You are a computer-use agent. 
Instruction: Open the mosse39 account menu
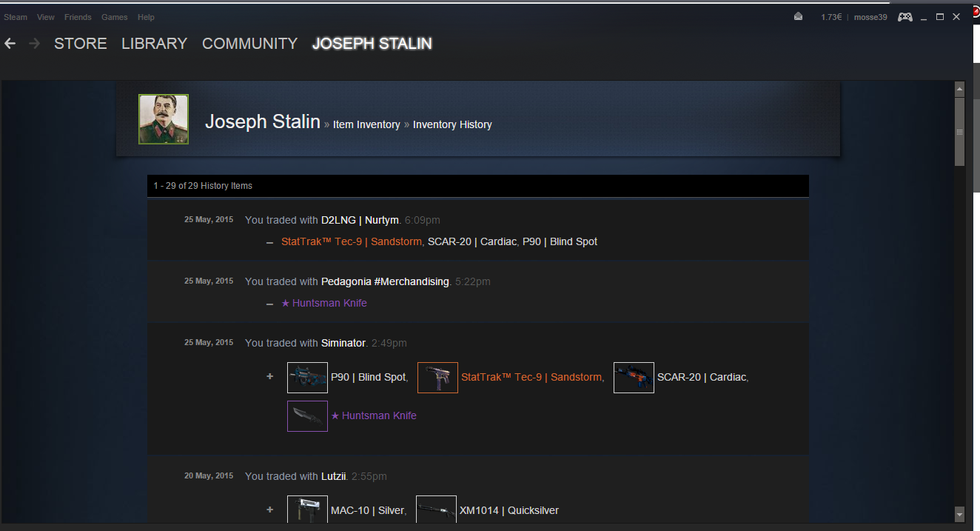click(870, 17)
